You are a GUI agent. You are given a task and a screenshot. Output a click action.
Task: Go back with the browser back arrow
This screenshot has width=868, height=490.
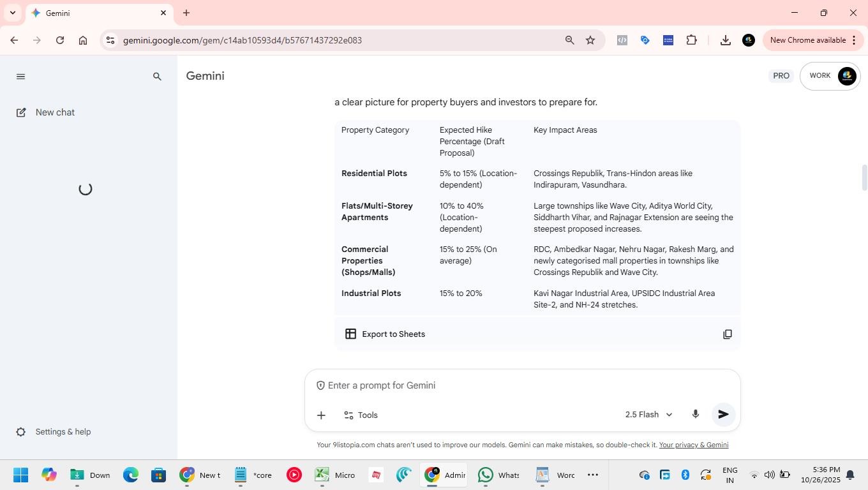pos(14,40)
